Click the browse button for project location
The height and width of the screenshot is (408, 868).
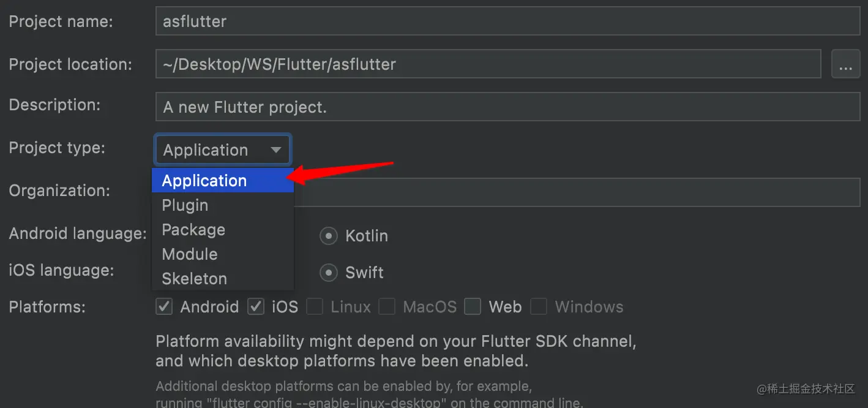point(845,64)
